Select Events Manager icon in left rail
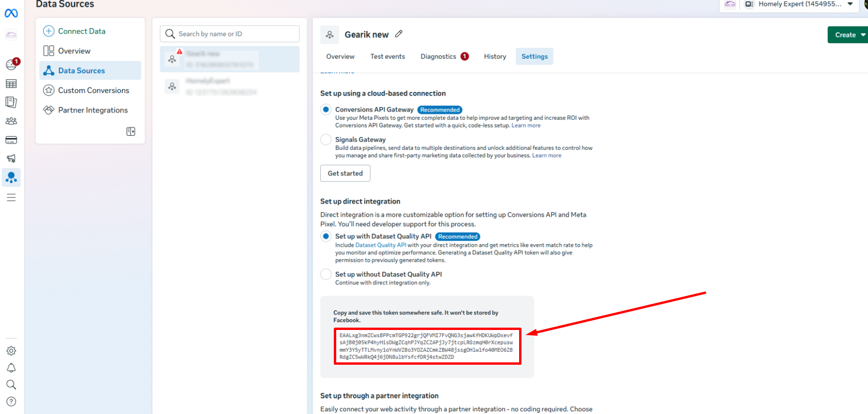This screenshot has width=868, height=414. 11,177
